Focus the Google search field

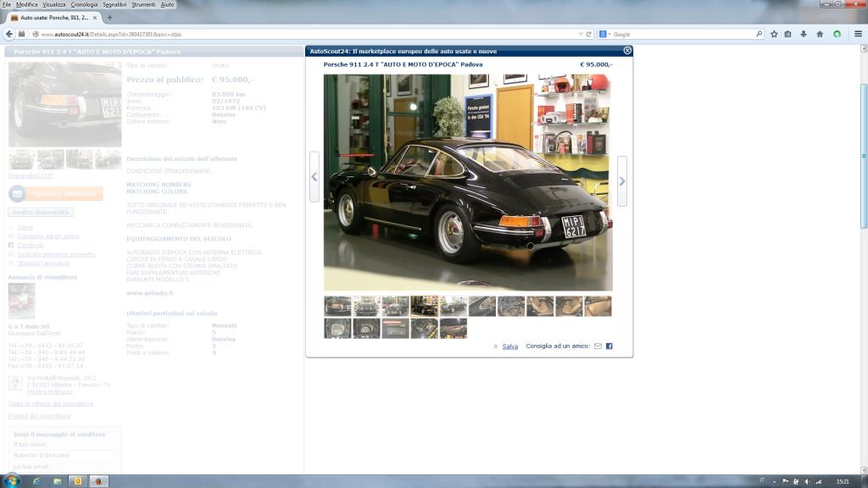click(x=683, y=34)
